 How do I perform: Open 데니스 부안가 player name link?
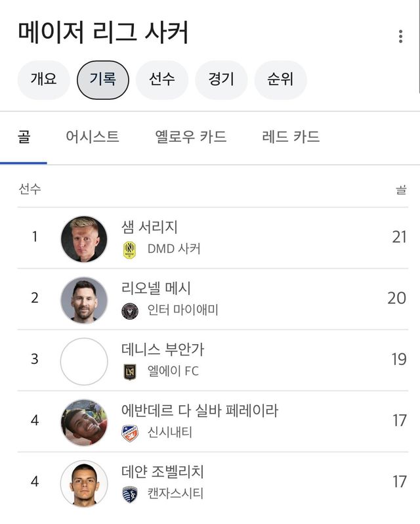click(x=163, y=350)
